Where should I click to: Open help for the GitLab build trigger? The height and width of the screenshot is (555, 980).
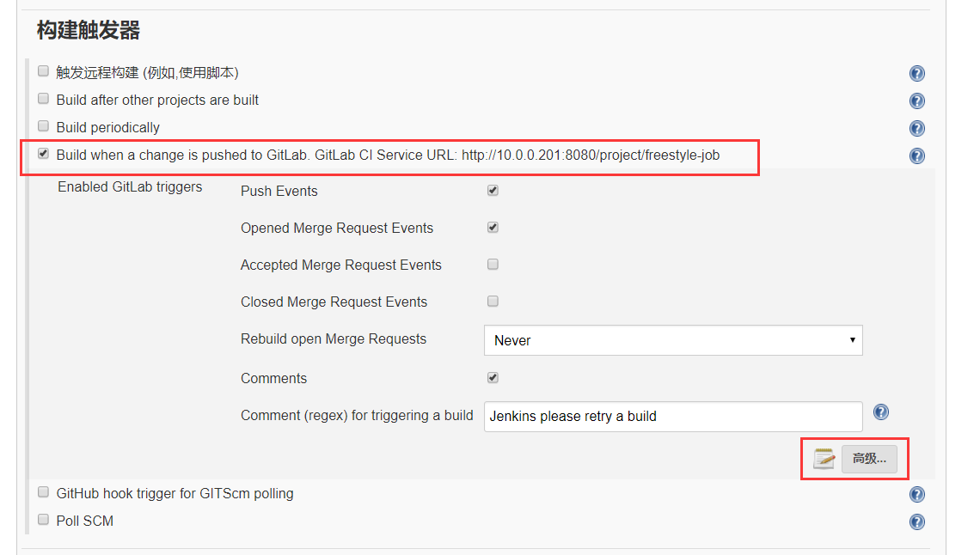[916, 156]
